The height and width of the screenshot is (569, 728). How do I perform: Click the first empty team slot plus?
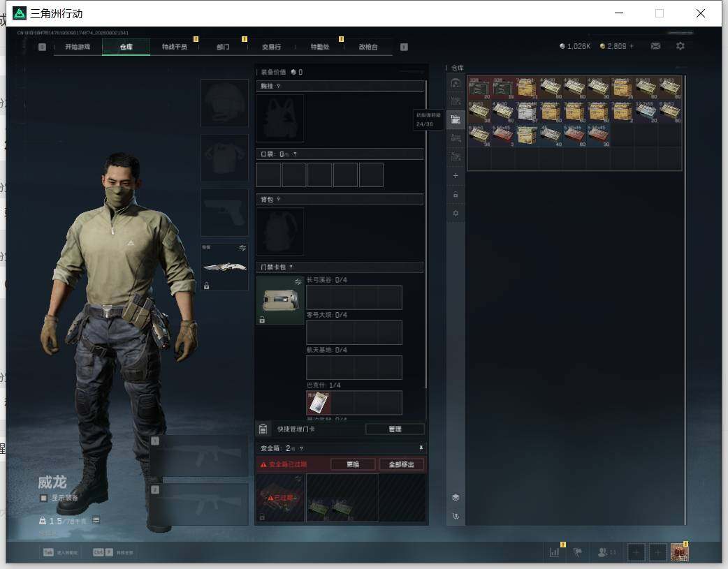point(636,552)
